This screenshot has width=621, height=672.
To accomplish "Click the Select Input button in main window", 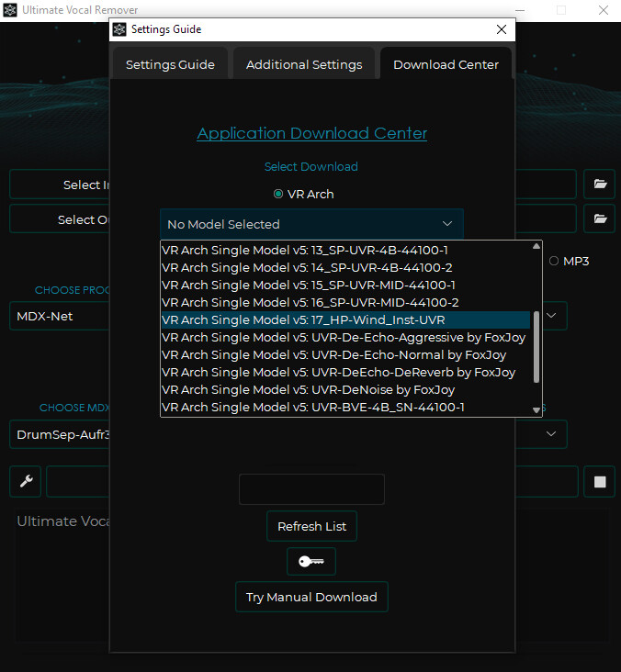I will click(59, 185).
